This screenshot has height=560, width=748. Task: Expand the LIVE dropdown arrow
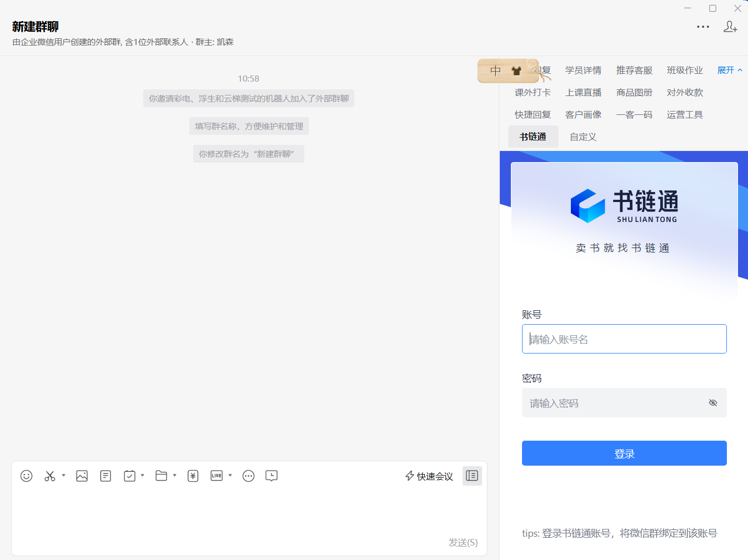(230, 476)
